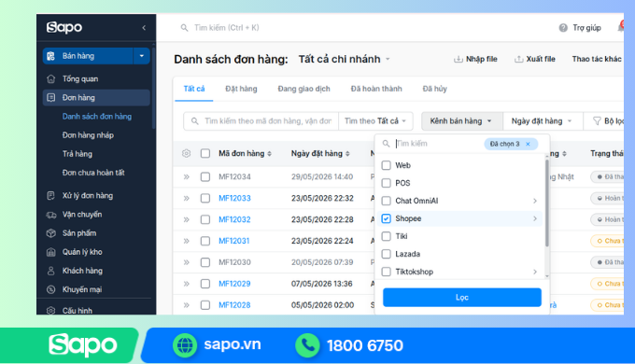Click the Xử lý đơn hàng icon
Screen dimensions: 635x364
coord(51,196)
